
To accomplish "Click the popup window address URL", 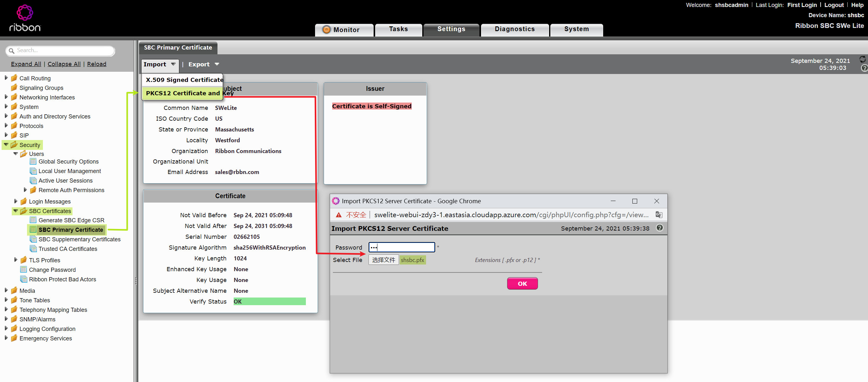I will click(511, 215).
